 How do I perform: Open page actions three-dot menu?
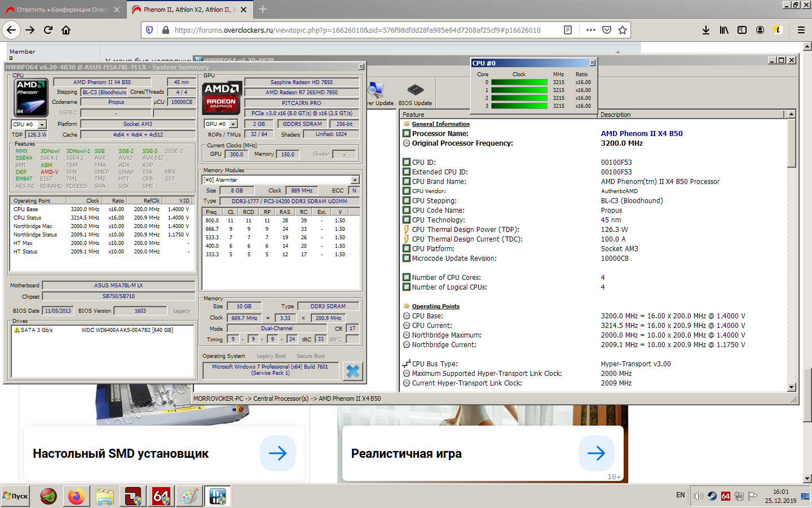pos(590,30)
